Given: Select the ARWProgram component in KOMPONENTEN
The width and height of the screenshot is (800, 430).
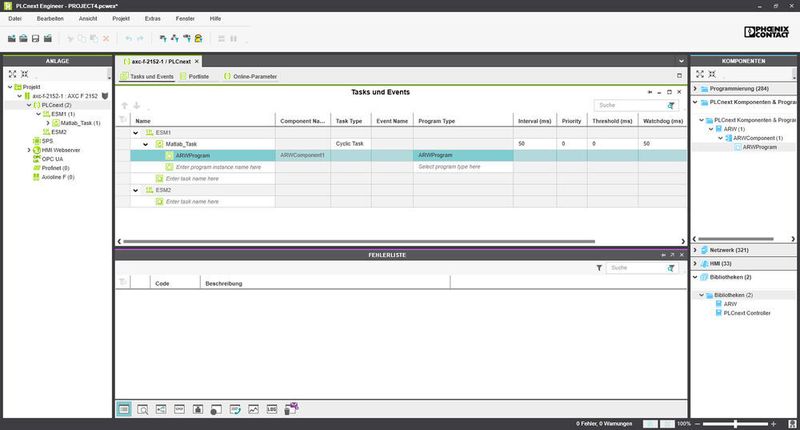Looking at the screenshot, I should tap(760, 147).
